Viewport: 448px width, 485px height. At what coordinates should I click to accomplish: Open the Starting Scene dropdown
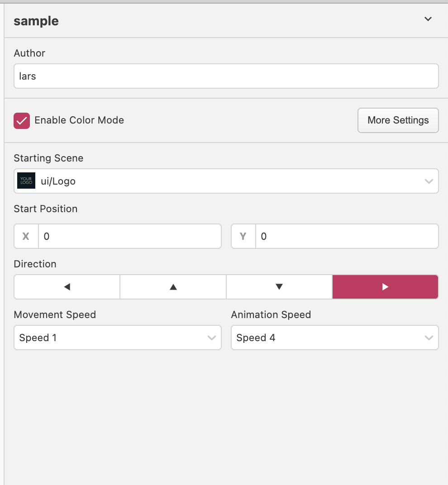pos(226,181)
